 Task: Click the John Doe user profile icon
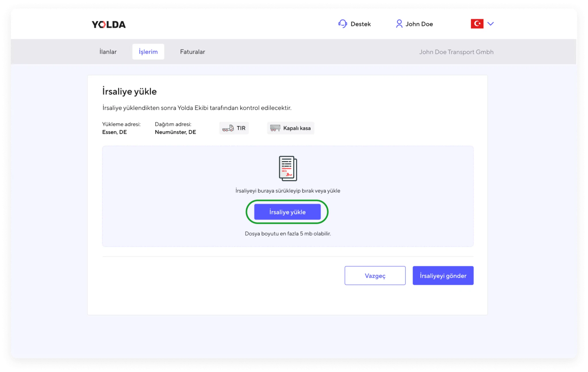tap(399, 24)
